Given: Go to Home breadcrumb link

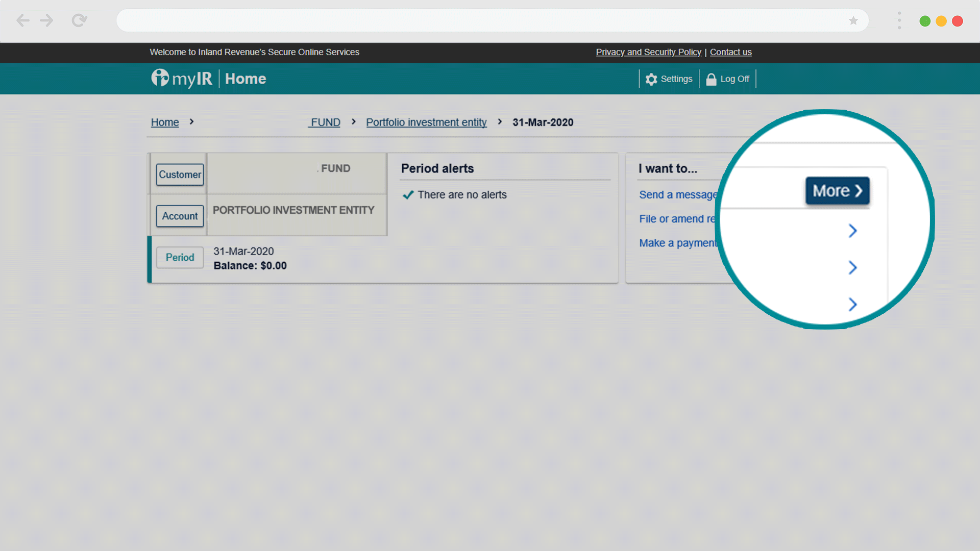Looking at the screenshot, I should tap(165, 122).
